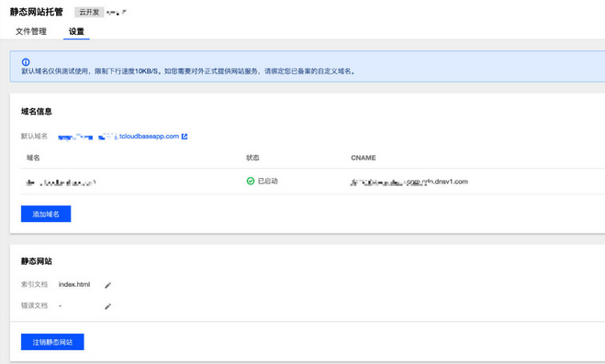The width and height of the screenshot is (605, 364).
Task: Open the default tcloudbaseapp.com domain link
Action: point(118,137)
